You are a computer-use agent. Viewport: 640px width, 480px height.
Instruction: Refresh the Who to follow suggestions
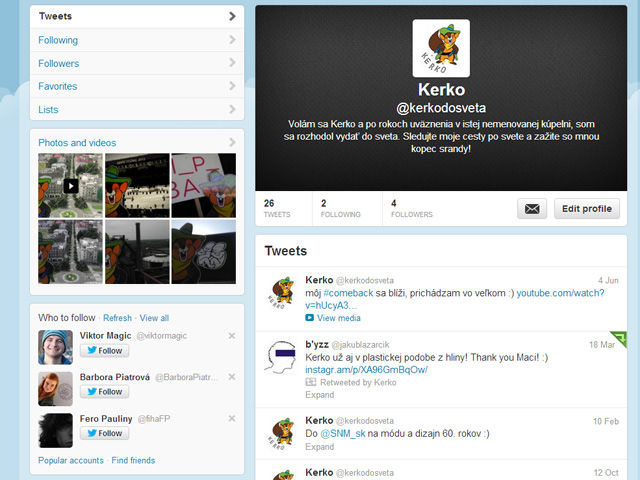pos(118,318)
